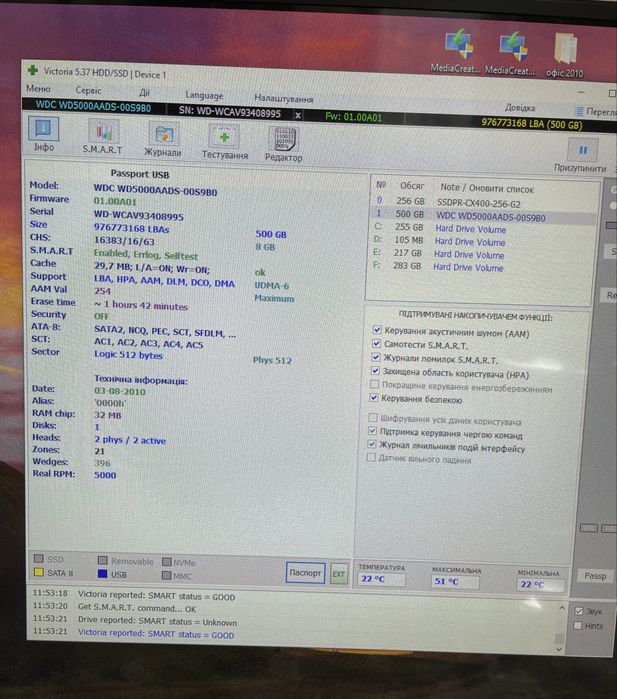Screen dimensions: 617x699
Task: Click the first MediaCreat... desktop icon
Action: [x=458, y=50]
